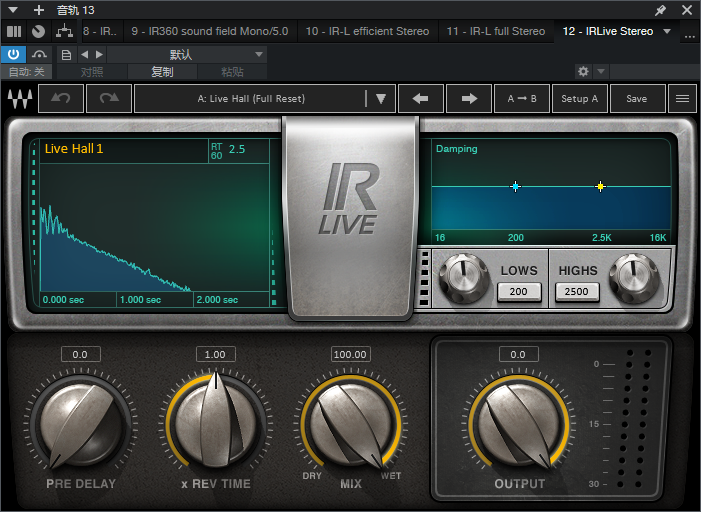
Task: Click the 粘贴 paste button
Action: 232,72
